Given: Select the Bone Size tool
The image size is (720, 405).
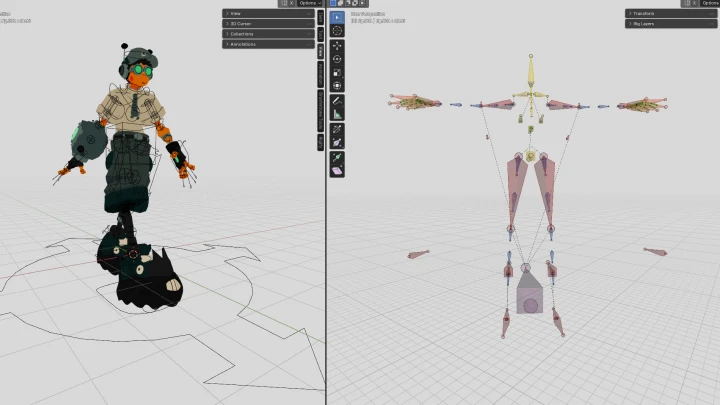Looking at the screenshot, I should pos(337,143).
